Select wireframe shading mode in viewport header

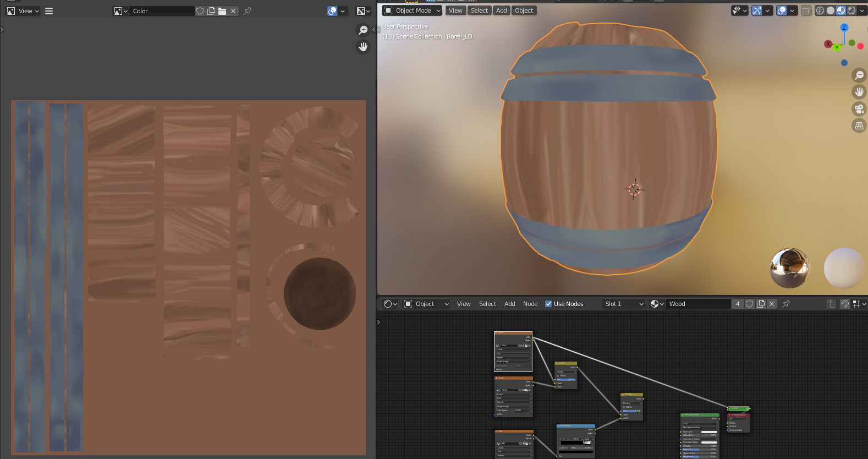point(820,10)
